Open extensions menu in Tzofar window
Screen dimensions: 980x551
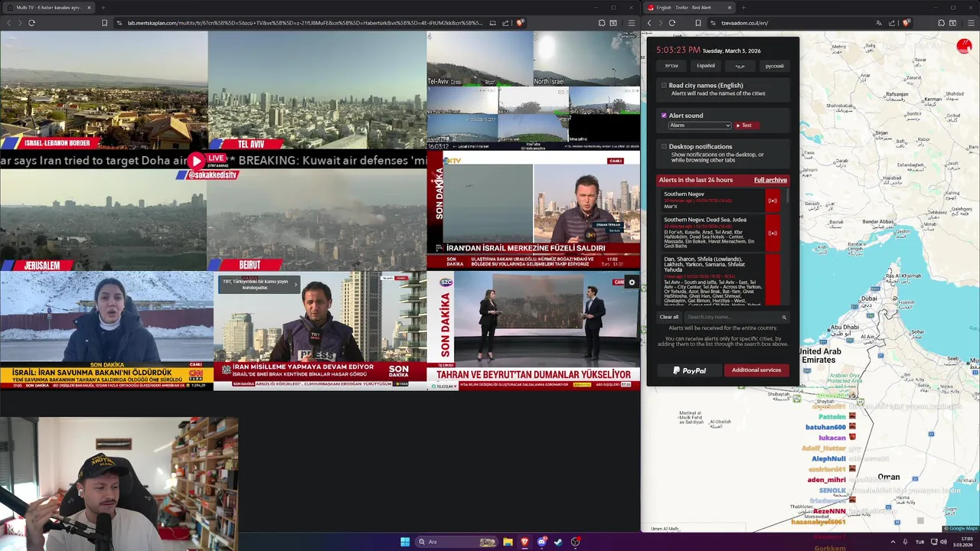click(x=941, y=23)
